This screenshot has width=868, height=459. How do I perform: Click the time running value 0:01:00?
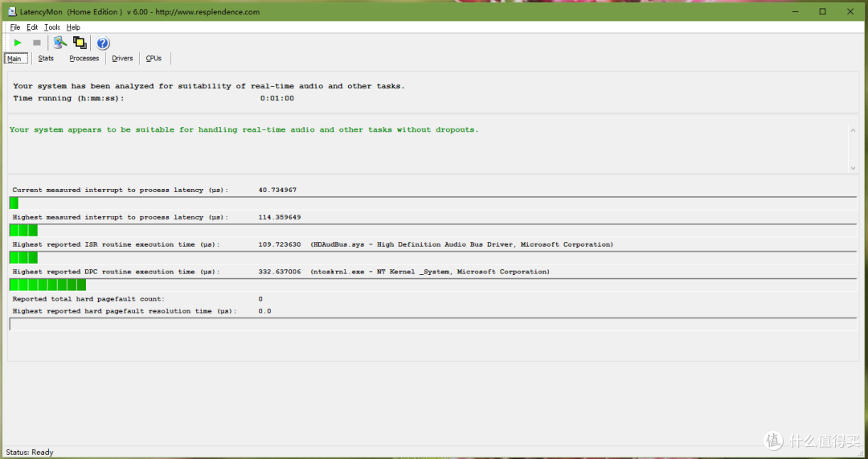tap(277, 98)
